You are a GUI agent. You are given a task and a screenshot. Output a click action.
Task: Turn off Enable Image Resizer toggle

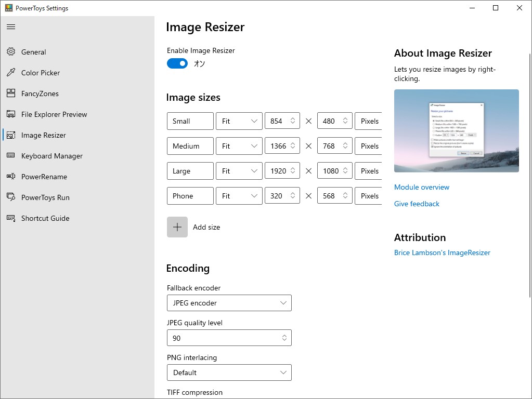tap(177, 63)
